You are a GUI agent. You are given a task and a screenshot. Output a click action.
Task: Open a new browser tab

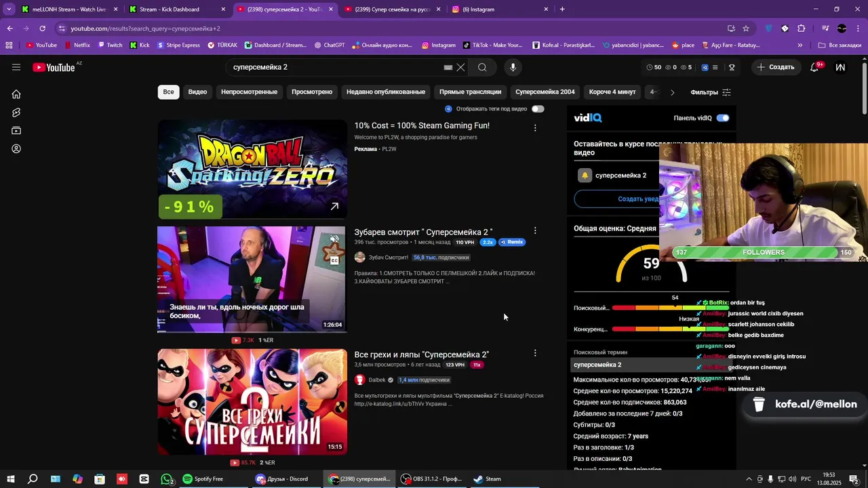coord(562,9)
